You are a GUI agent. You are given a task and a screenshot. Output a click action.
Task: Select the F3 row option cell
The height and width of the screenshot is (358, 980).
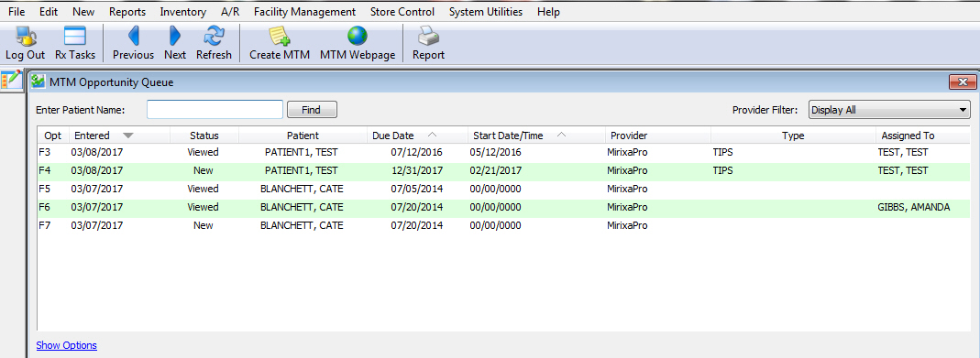coord(45,152)
